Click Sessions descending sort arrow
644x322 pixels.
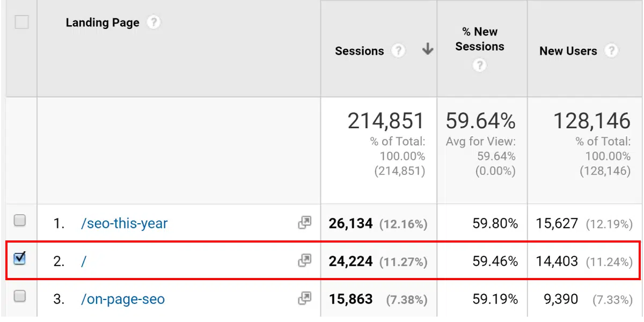click(x=427, y=50)
